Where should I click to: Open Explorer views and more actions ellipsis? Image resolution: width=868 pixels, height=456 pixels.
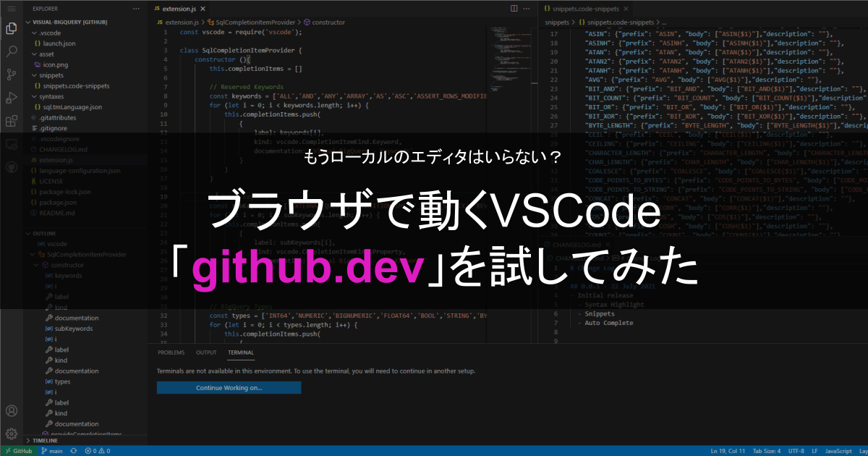(x=137, y=9)
